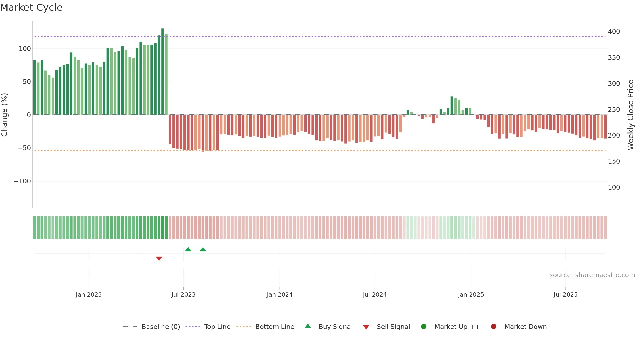The width and height of the screenshot is (644, 362).
Task: Toggle the Bottom Line legend entry
Action: click(265, 327)
